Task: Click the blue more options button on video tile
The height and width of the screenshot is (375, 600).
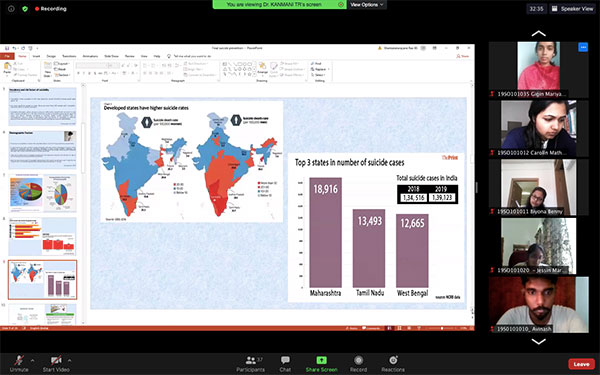Action: tap(583, 47)
